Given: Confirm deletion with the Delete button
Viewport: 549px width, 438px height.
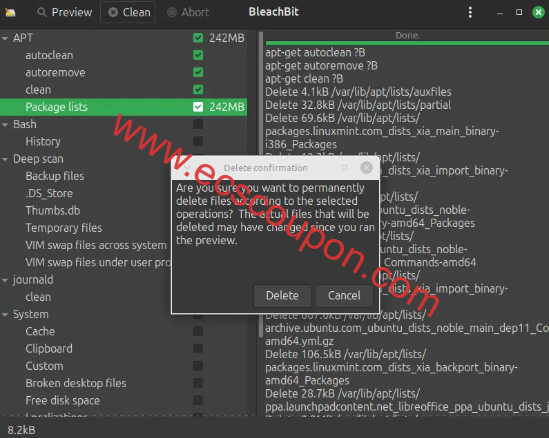Looking at the screenshot, I should click(282, 296).
